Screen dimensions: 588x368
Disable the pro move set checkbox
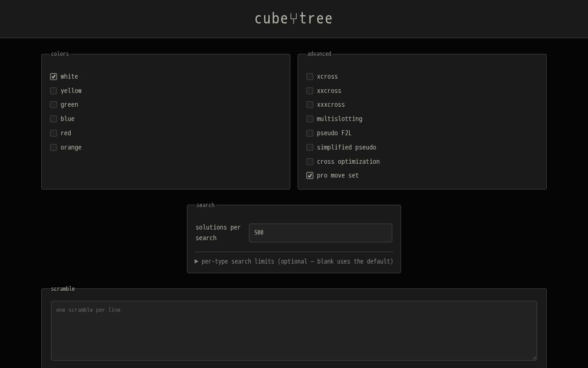(x=310, y=176)
